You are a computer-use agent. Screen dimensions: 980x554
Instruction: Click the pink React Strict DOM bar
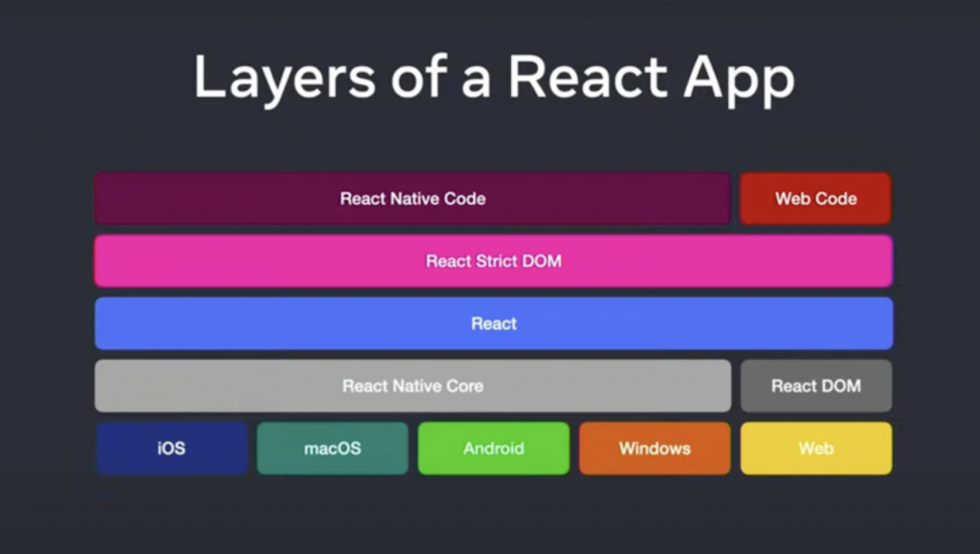pyautogui.click(x=494, y=261)
